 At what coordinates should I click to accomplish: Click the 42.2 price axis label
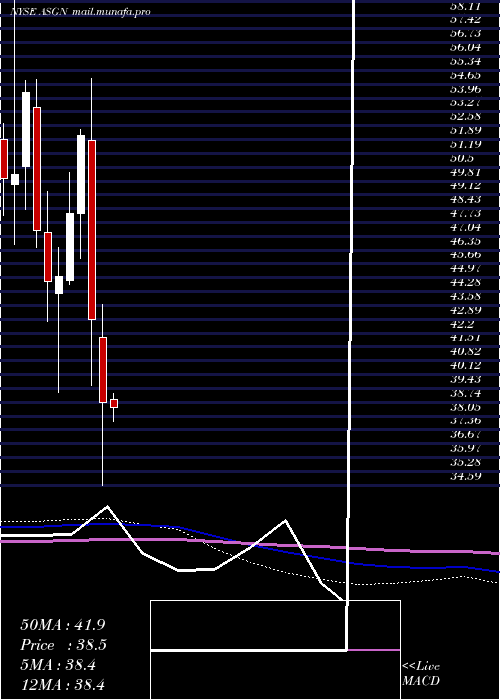pyautogui.click(x=462, y=324)
